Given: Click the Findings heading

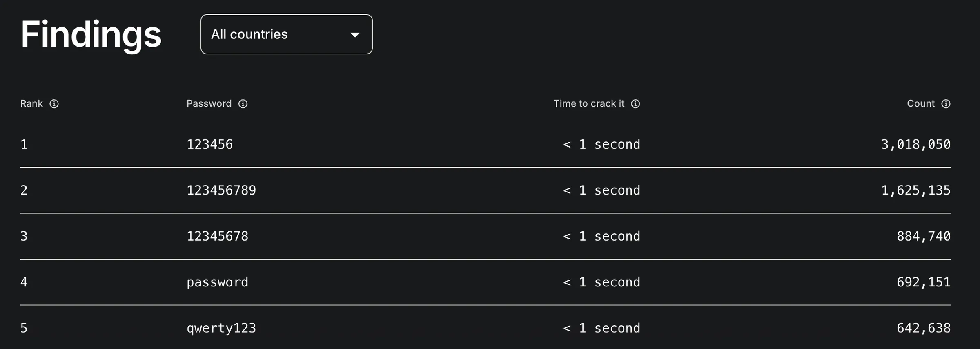Looking at the screenshot, I should (x=91, y=35).
